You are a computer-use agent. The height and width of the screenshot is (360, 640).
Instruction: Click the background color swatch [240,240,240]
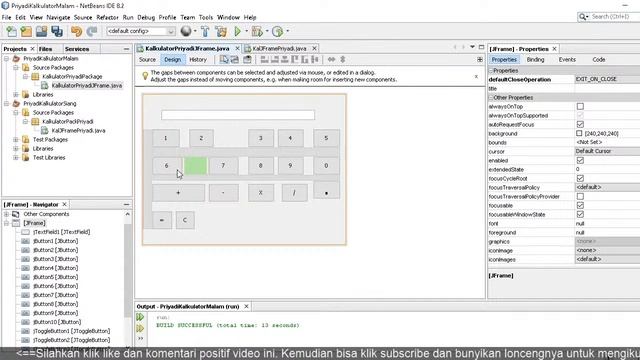tap(579, 133)
